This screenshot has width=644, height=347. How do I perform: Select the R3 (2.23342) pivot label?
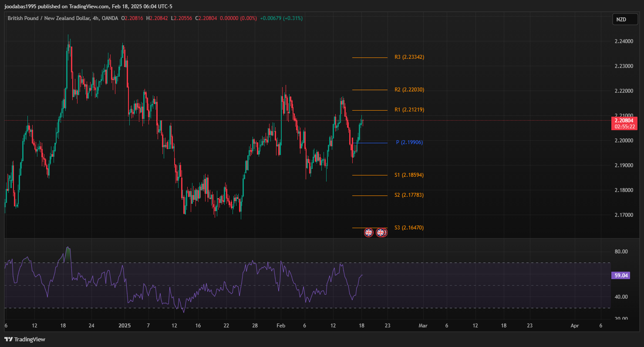[409, 57]
